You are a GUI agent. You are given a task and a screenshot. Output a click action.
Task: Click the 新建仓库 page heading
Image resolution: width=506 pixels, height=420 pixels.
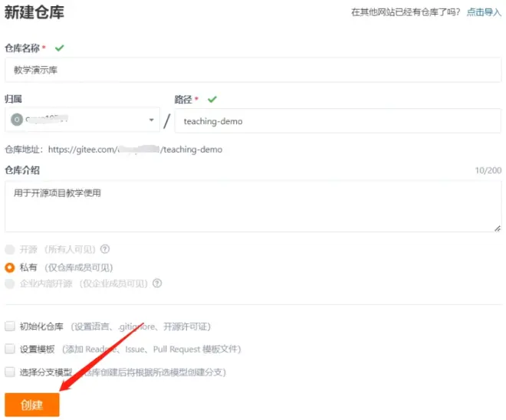[x=34, y=11]
